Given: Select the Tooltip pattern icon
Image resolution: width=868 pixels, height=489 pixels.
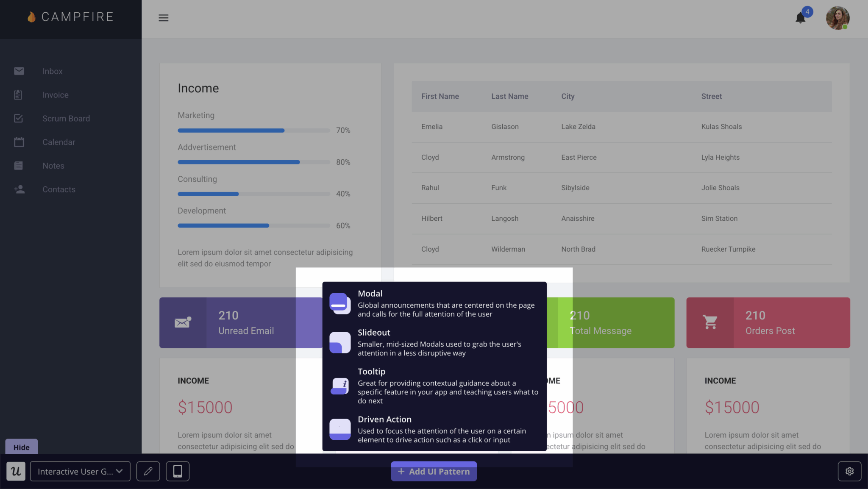Looking at the screenshot, I should point(339,386).
